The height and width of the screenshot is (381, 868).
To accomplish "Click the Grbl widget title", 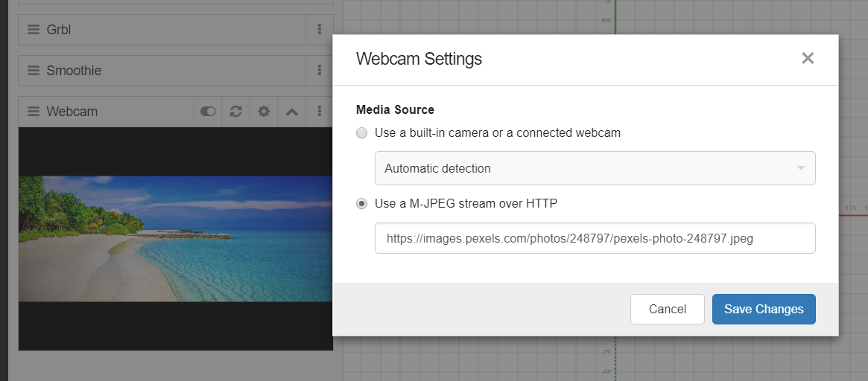I will tap(59, 30).
